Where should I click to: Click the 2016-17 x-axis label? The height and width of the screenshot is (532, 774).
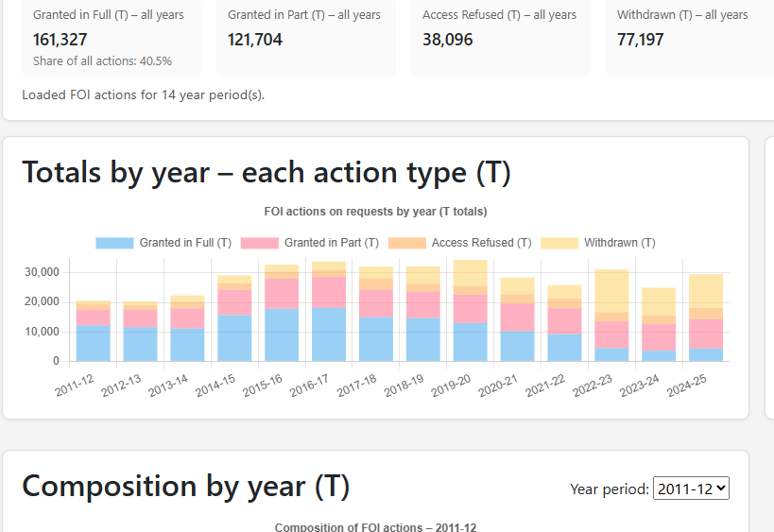click(x=309, y=386)
